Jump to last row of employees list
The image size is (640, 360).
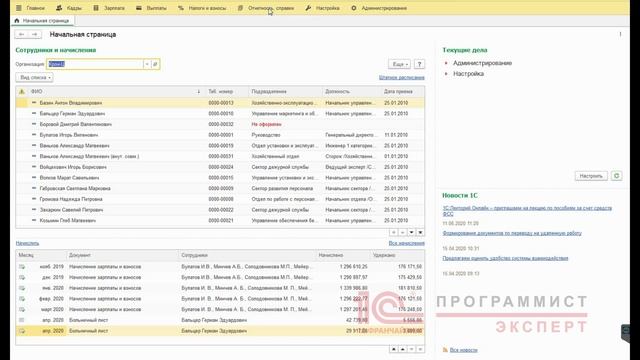click(x=420, y=232)
